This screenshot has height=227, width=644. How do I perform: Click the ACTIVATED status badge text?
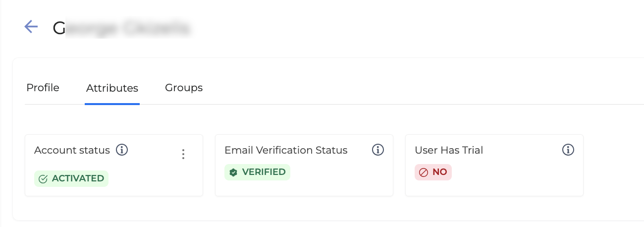[x=78, y=178]
